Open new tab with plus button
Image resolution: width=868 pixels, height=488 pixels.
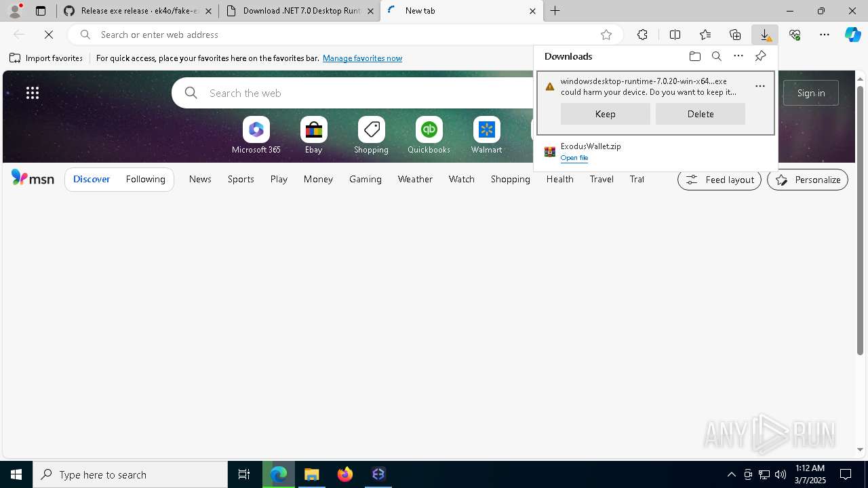(555, 11)
